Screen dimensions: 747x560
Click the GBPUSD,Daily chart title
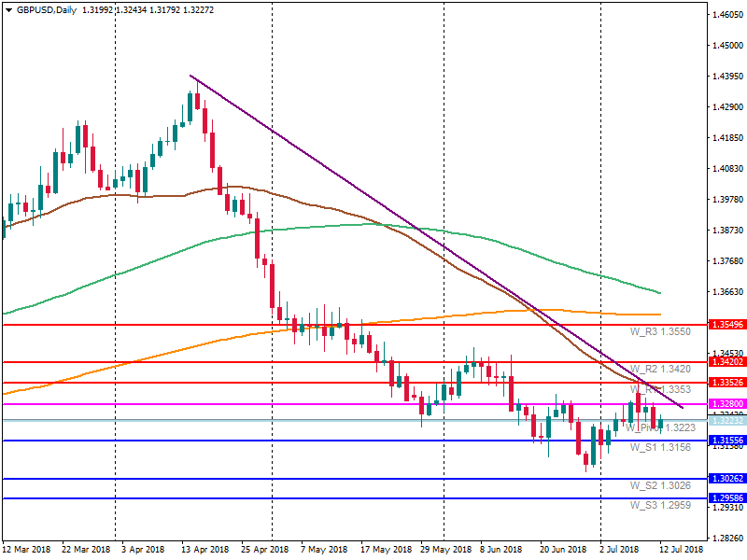pos(47,11)
